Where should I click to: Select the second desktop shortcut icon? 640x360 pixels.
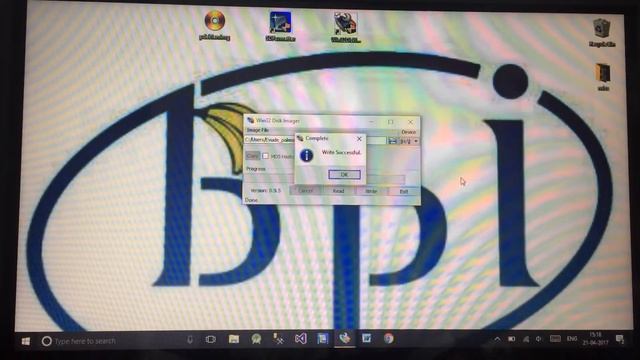(x=280, y=26)
